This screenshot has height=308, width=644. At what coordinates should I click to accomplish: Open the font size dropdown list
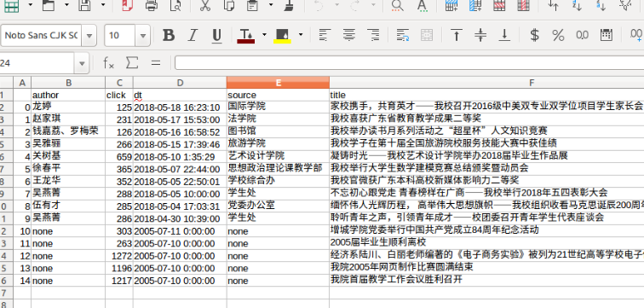coord(142,36)
